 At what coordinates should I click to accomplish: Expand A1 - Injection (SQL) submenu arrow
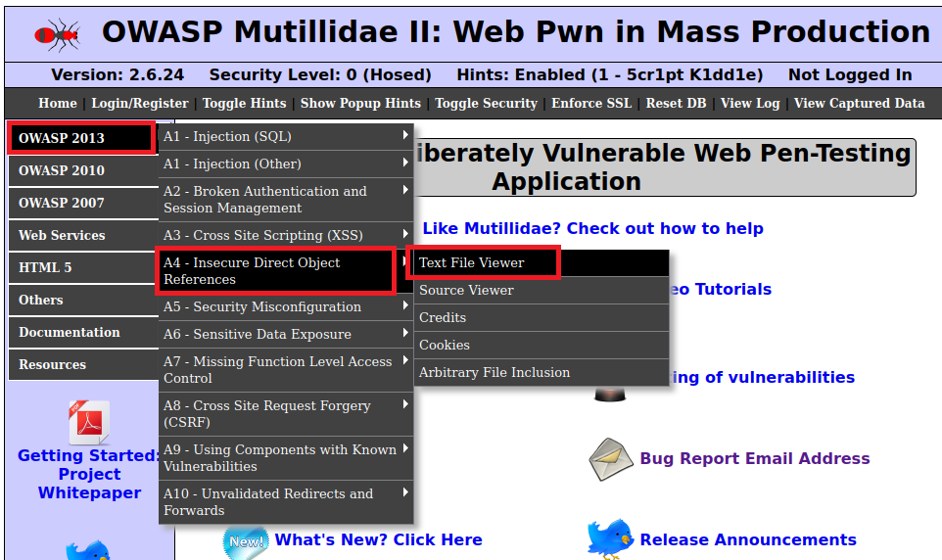[405, 136]
